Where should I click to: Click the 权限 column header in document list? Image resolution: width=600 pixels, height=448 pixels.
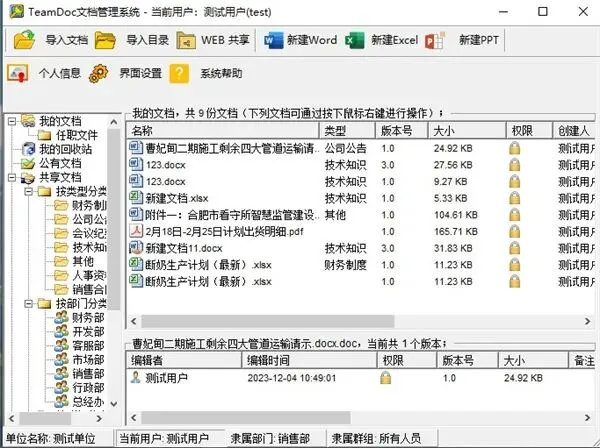point(529,131)
